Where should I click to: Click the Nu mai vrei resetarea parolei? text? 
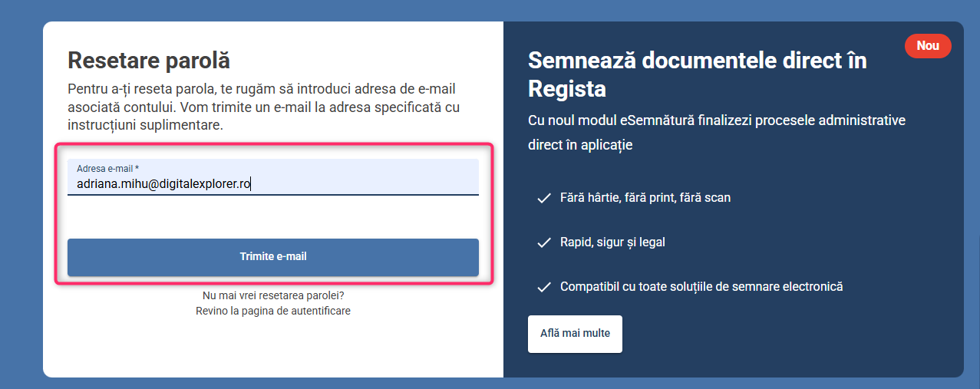click(273, 295)
